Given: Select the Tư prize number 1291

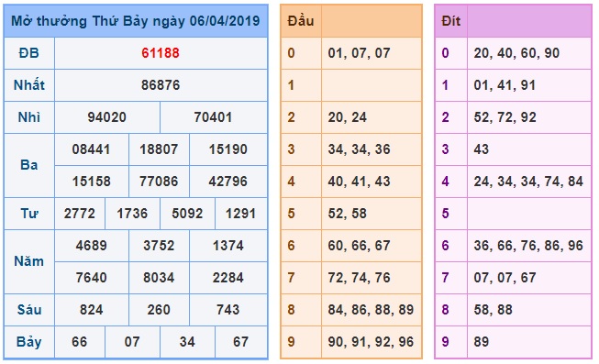Looking at the screenshot, I should pos(240,214).
